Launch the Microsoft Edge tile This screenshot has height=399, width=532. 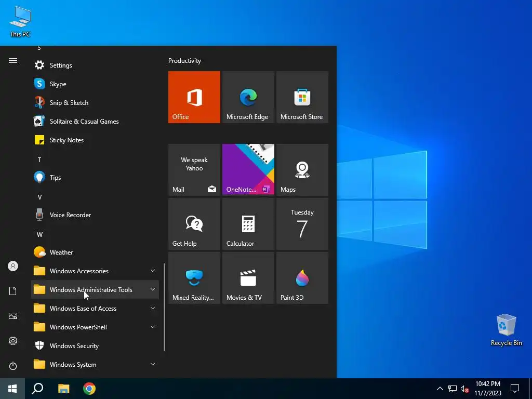[248, 97]
